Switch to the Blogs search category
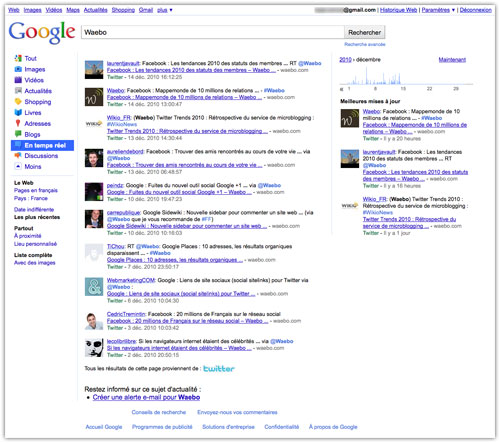The image size is (500, 443). point(32,134)
